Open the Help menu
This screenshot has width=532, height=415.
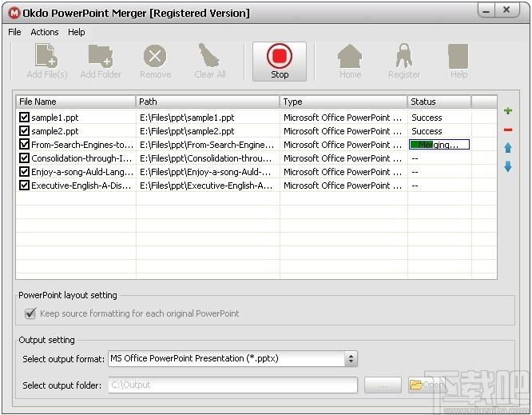(x=77, y=32)
